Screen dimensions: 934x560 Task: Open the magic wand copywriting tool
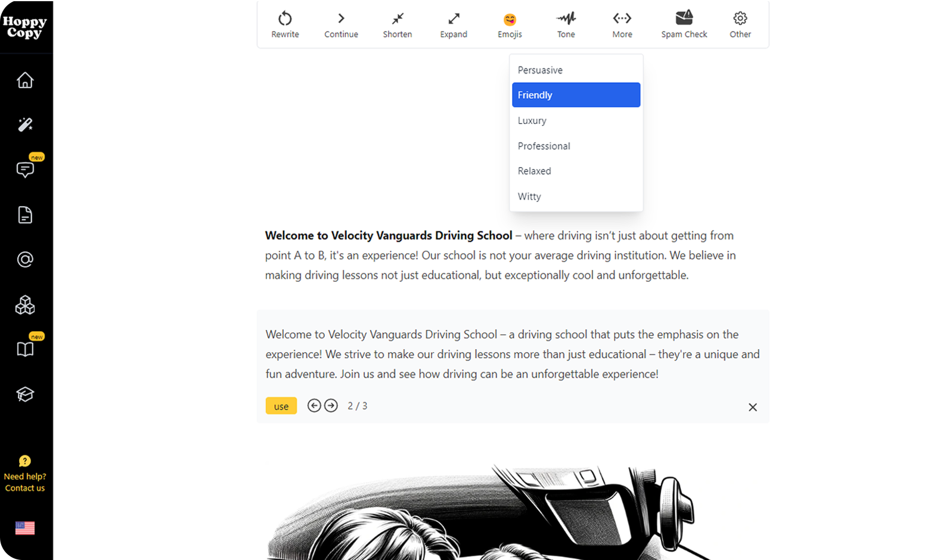pos(25,125)
